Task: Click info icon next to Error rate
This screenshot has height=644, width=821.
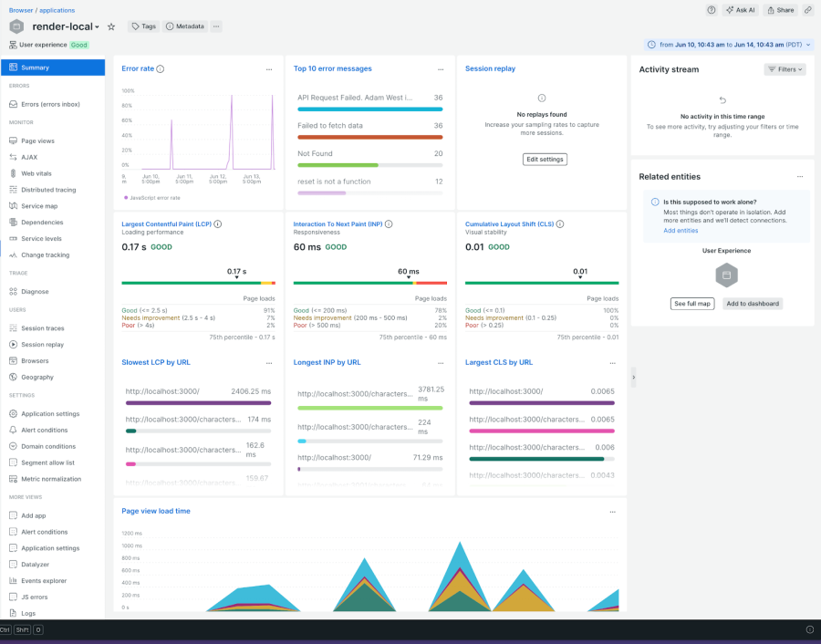Action: (x=161, y=68)
